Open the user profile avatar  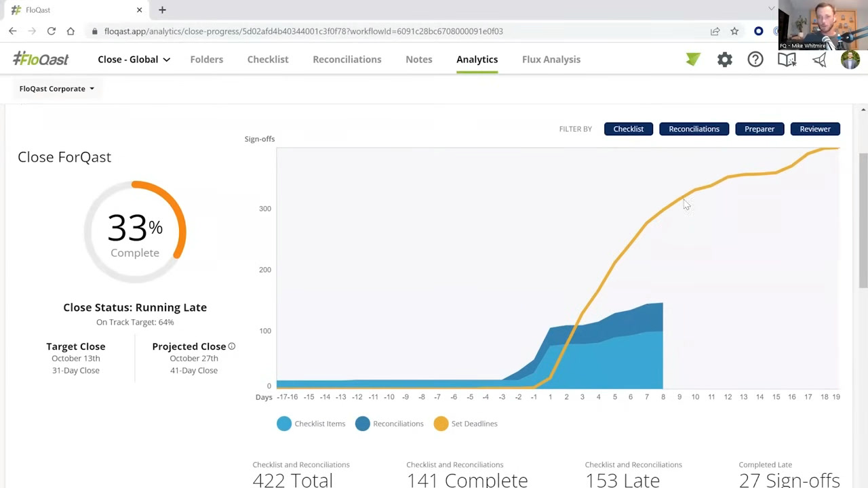point(850,60)
